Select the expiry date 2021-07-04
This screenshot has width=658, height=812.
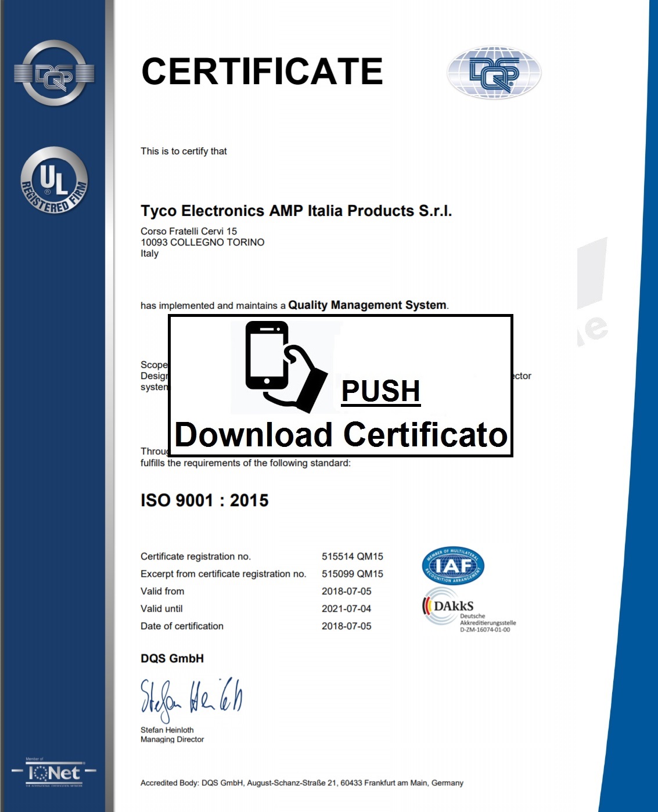[347, 609]
